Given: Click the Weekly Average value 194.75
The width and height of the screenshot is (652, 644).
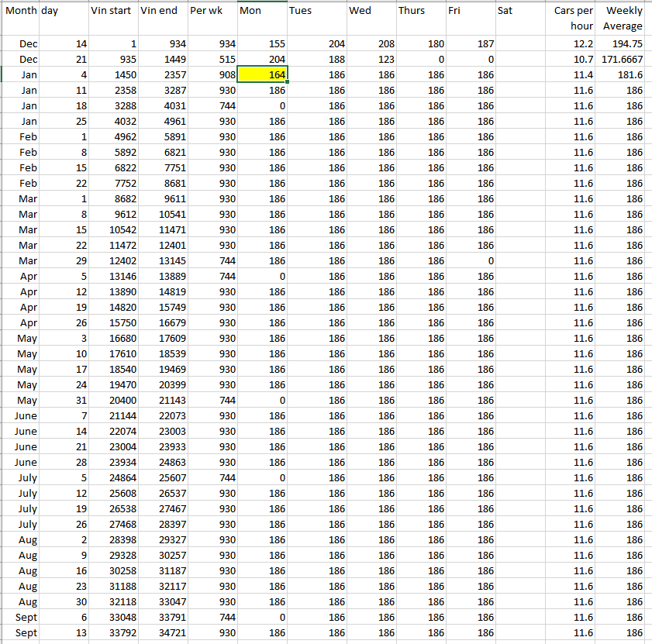Looking at the screenshot, I should [623, 44].
